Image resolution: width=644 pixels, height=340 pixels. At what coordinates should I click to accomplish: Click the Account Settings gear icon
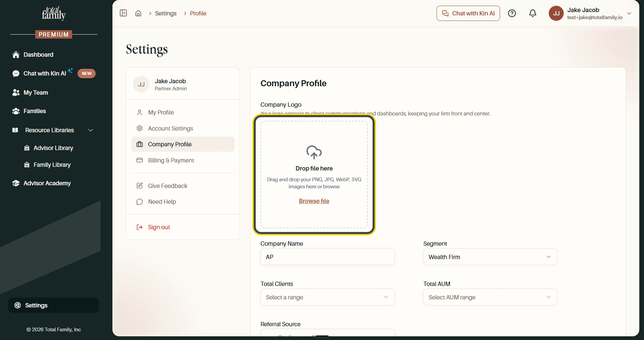click(x=140, y=128)
